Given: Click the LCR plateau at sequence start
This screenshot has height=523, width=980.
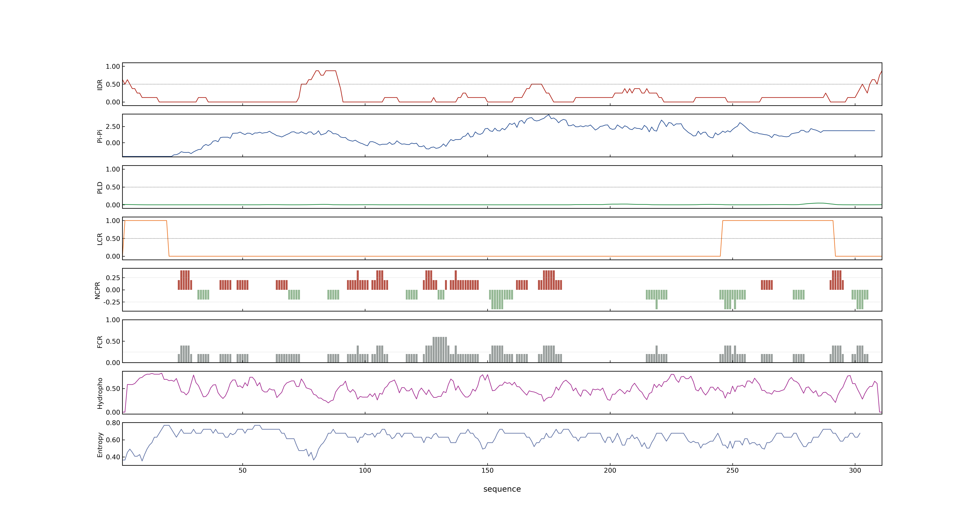Looking at the screenshot, I should 146,220.
